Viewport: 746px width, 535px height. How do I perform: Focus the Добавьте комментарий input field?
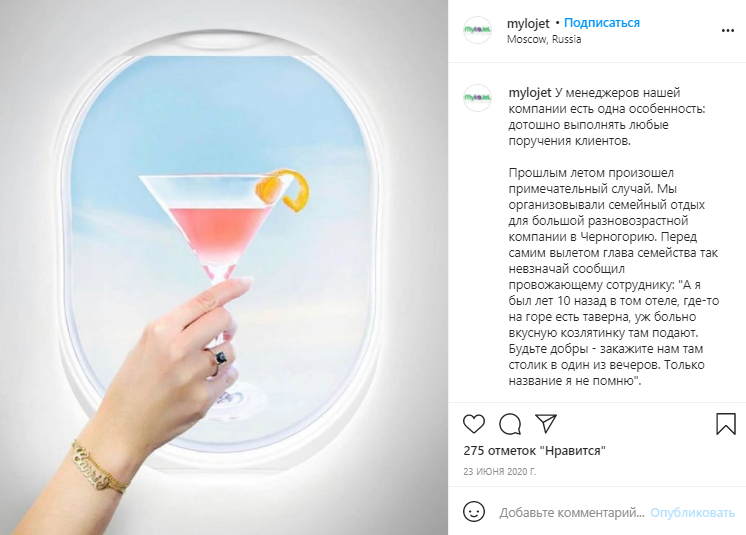pos(572,513)
